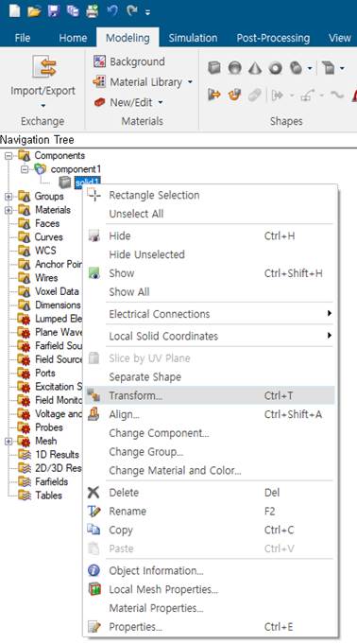Select the Sphere shape icon
Viewport: 357px width, 644px height.
pos(234,68)
